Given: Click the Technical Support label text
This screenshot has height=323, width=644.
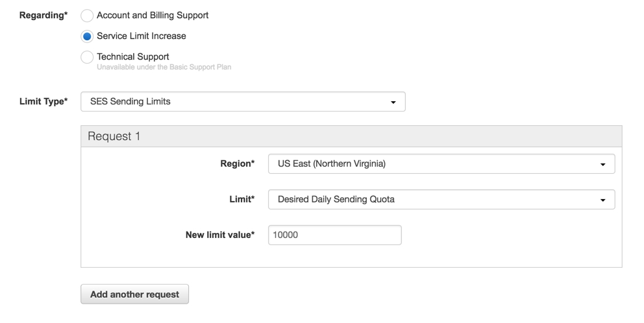Looking at the screenshot, I should click(133, 56).
